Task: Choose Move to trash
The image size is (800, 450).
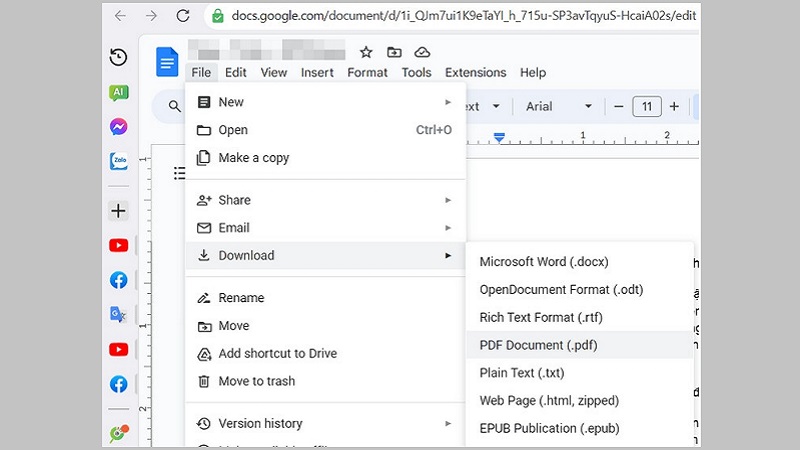Action: [326, 381]
